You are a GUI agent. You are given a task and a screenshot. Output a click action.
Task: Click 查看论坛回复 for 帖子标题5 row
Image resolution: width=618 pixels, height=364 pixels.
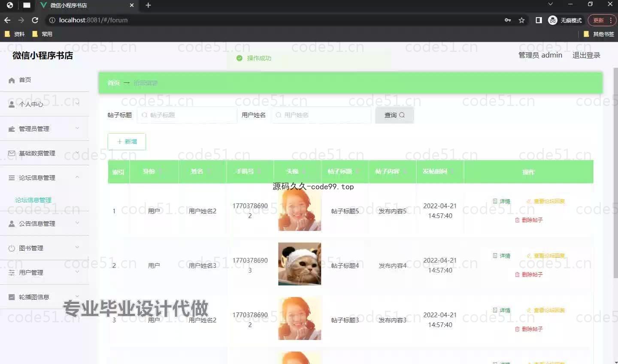tap(545, 201)
